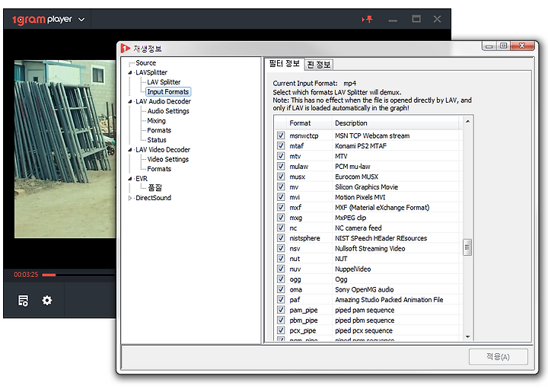Select Video Settings tree item

coord(167,159)
